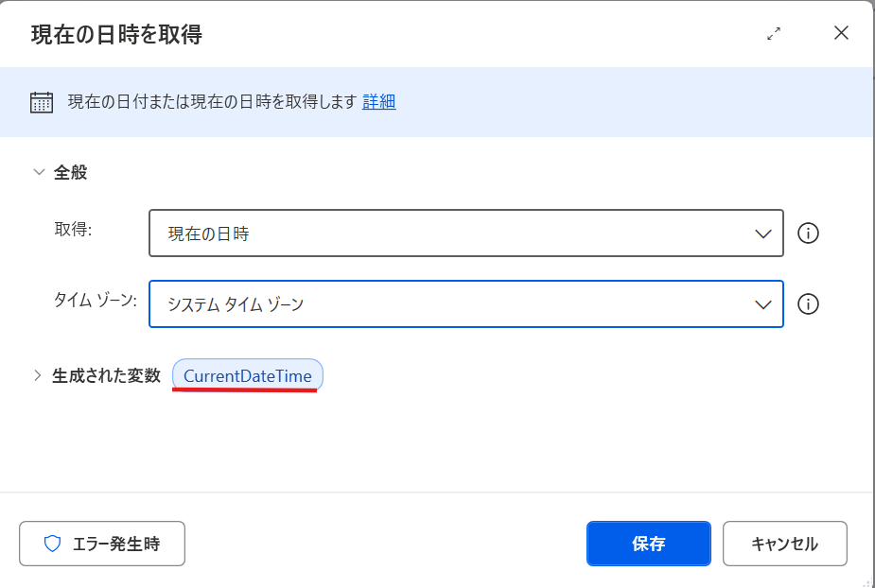
Task: Expand the 生成された変数 section
Action: click(x=38, y=374)
